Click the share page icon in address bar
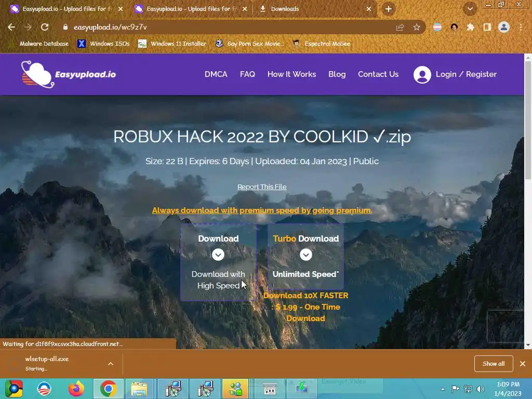The width and height of the screenshot is (532, 399). coord(400,27)
